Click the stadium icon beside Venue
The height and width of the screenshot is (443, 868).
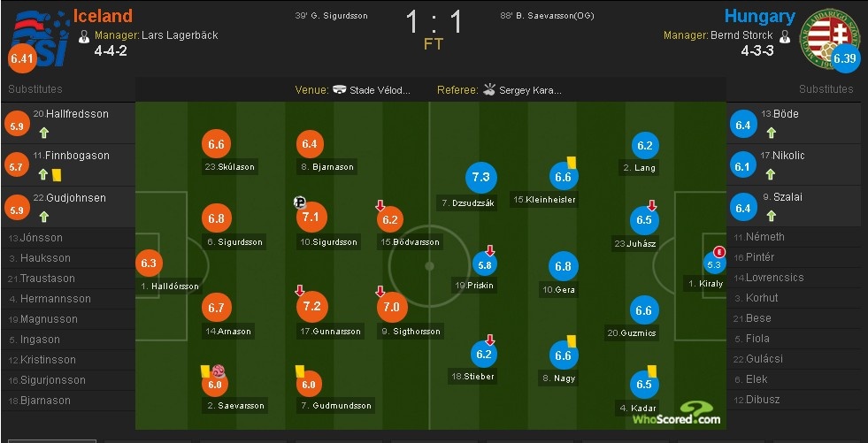(339, 89)
